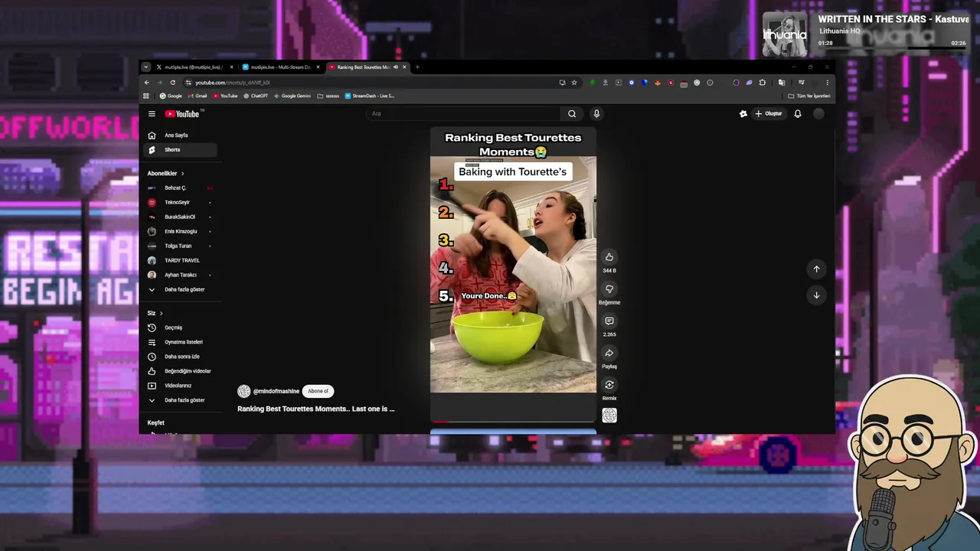This screenshot has height=551, width=980.
Task: Open Beğendiğim videolar
Action: (181, 371)
